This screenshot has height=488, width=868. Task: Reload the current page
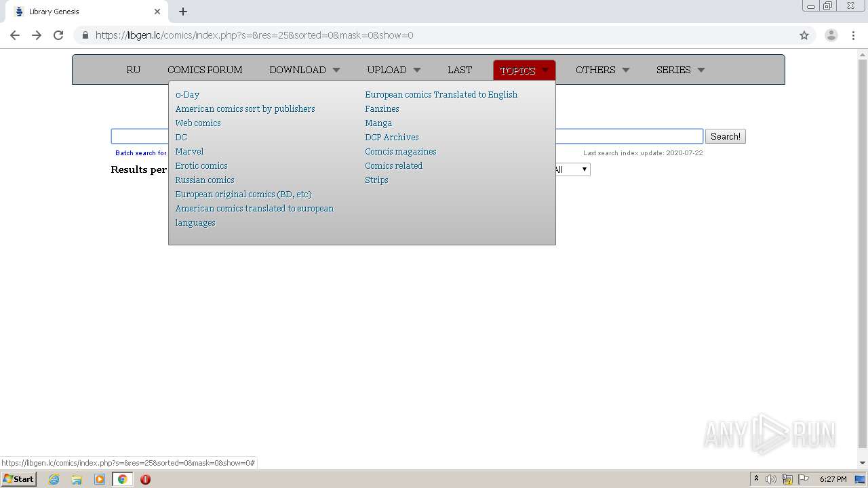tap(58, 35)
